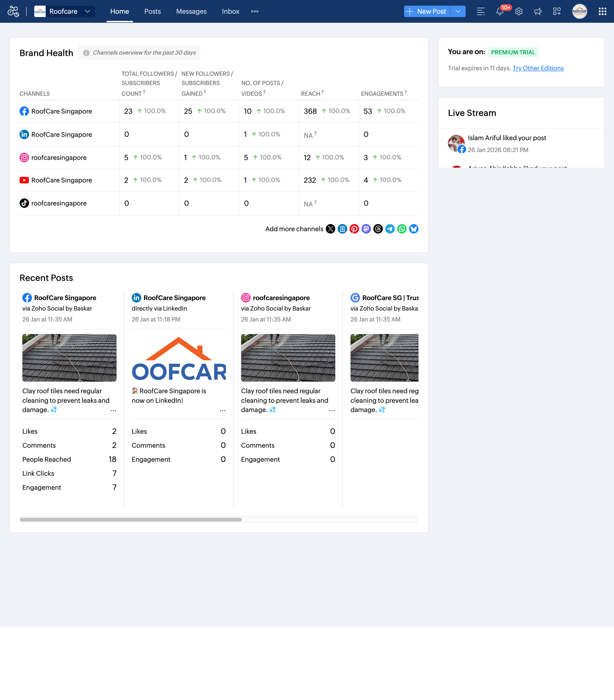Open Instagram recent post roof image
This screenshot has height=700, width=614.
(288, 358)
